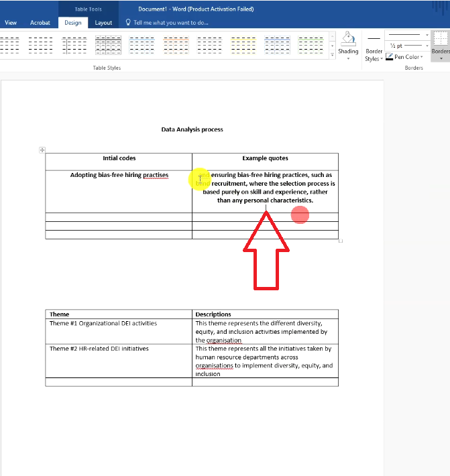The width and height of the screenshot is (450, 476).
Task: Click the Tell me what you want to do box
Action: click(x=170, y=23)
